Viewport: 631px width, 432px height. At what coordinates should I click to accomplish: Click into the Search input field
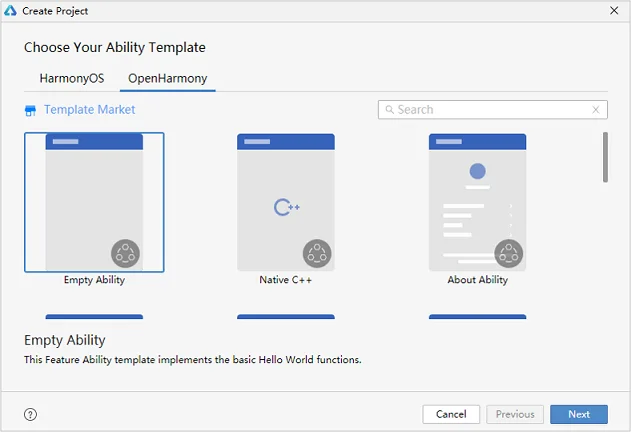[x=493, y=110]
